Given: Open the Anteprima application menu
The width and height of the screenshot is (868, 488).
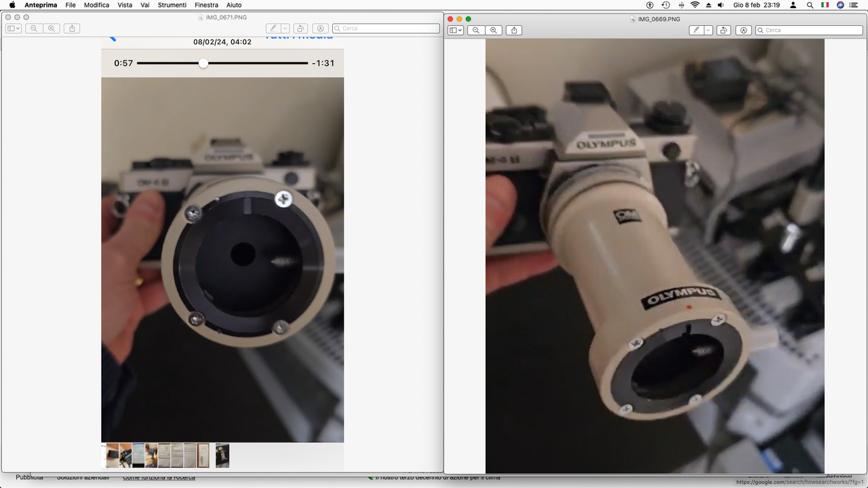Looking at the screenshot, I should tap(41, 5).
